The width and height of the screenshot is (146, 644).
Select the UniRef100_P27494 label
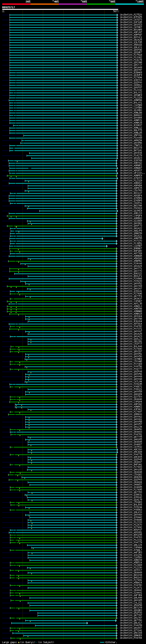coord(131,77)
